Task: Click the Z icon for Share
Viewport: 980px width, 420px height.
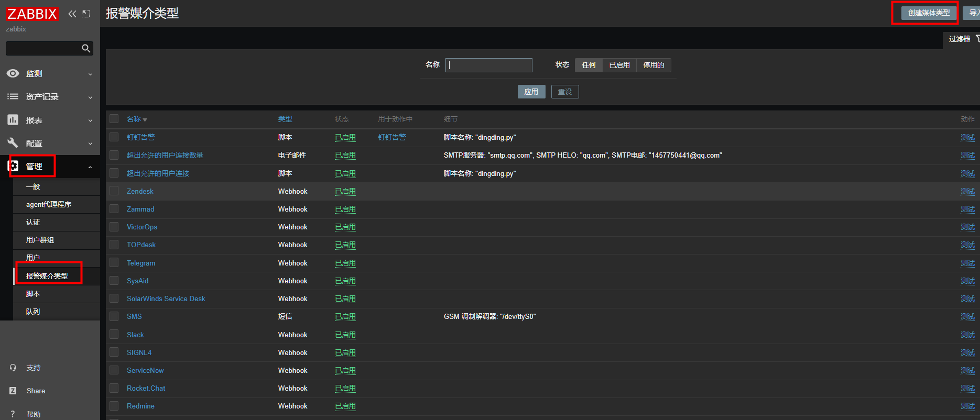Action: pyautogui.click(x=13, y=391)
